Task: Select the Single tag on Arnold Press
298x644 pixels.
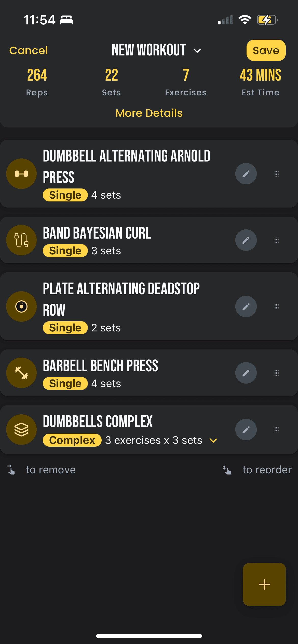Action: point(65,195)
